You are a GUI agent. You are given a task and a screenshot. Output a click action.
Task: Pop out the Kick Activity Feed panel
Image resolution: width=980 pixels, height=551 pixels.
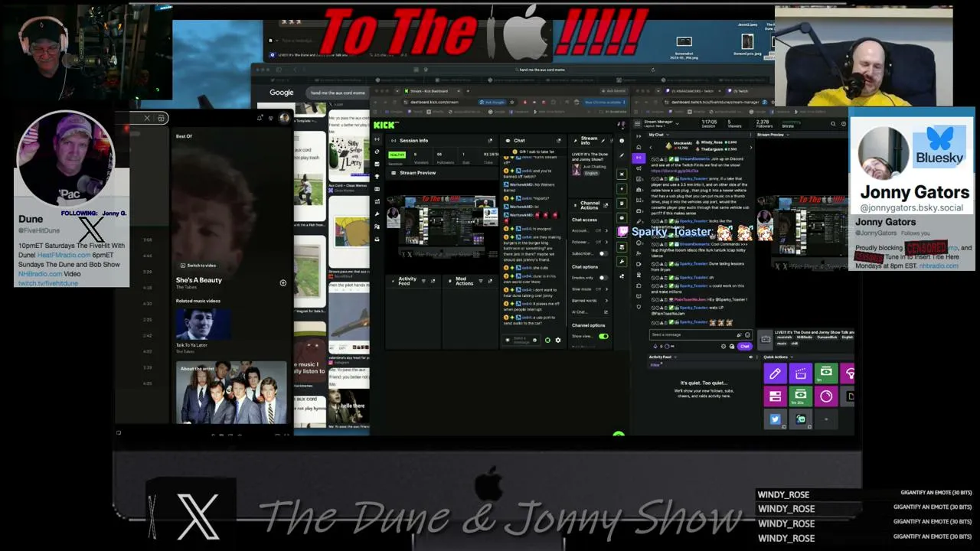(x=433, y=281)
